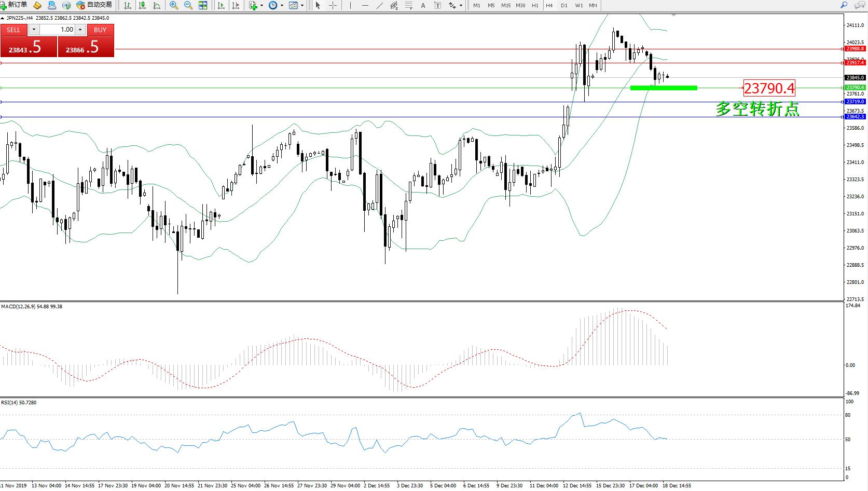Expand the chart templates dropdown arrow
The image size is (868, 491).
click(x=302, y=5)
